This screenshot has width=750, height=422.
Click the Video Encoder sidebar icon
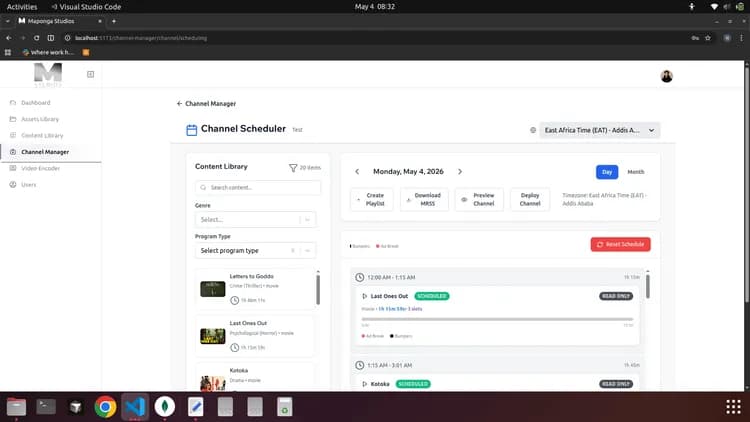pos(13,168)
